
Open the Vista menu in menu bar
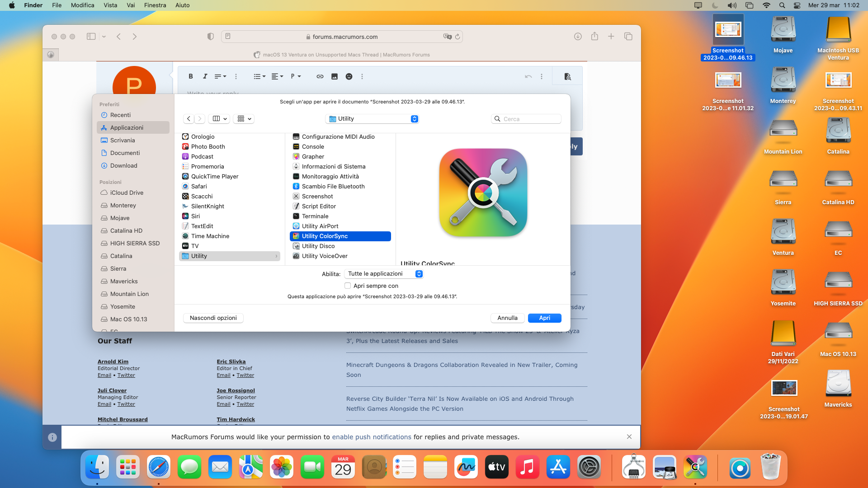click(x=110, y=5)
